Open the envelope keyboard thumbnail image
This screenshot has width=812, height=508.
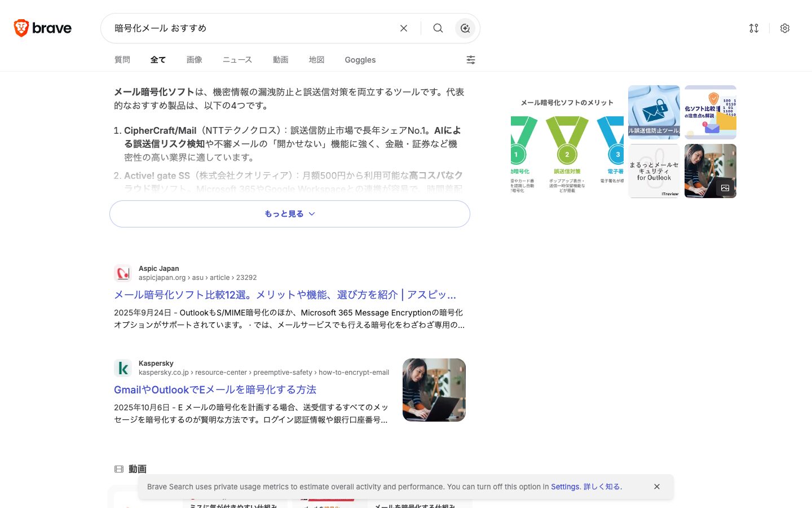point(654,112)
